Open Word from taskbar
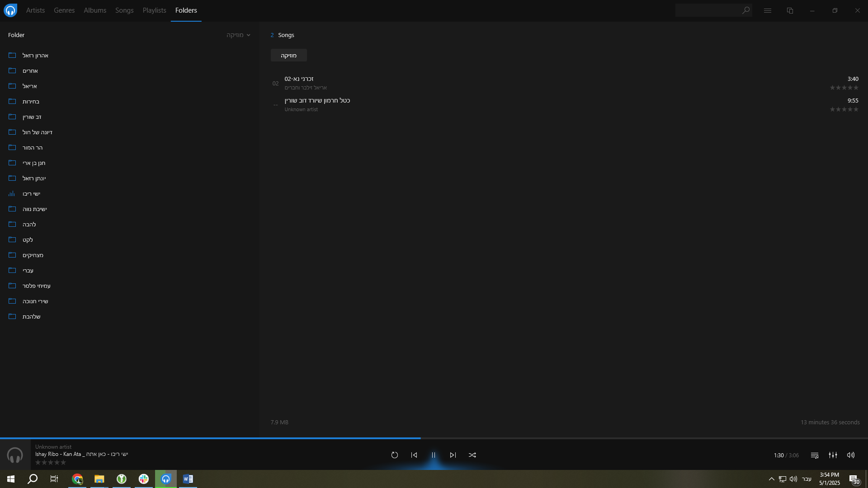 188,479
